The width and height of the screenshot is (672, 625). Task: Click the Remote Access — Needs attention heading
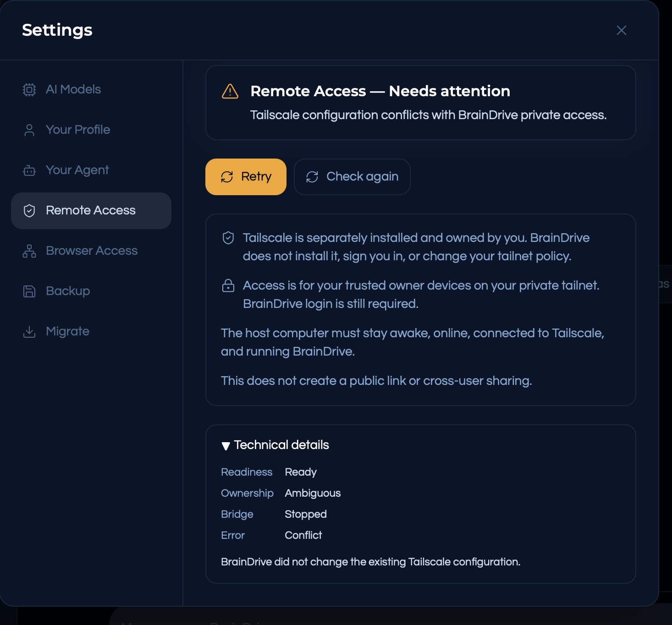pos(380,91)
